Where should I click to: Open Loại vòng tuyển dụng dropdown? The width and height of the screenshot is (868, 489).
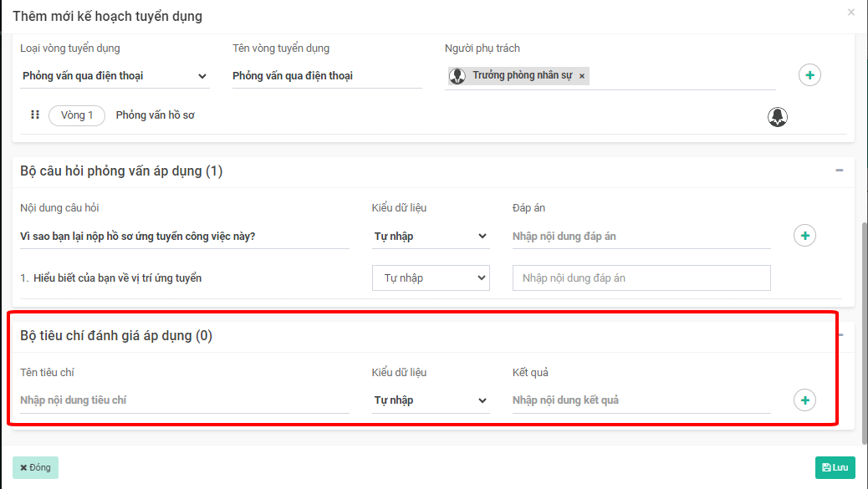(115, 76)
